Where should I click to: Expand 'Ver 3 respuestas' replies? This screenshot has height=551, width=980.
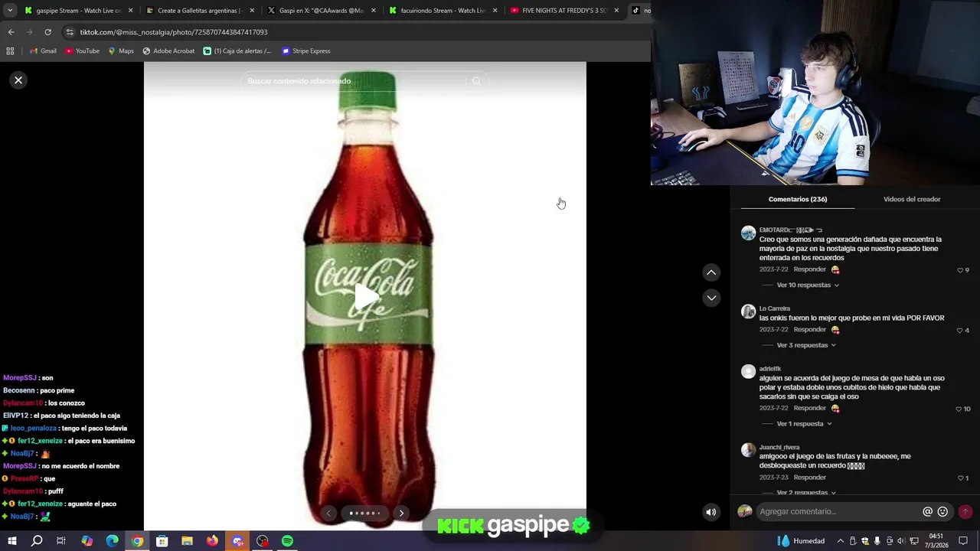(x=806, y=345)
